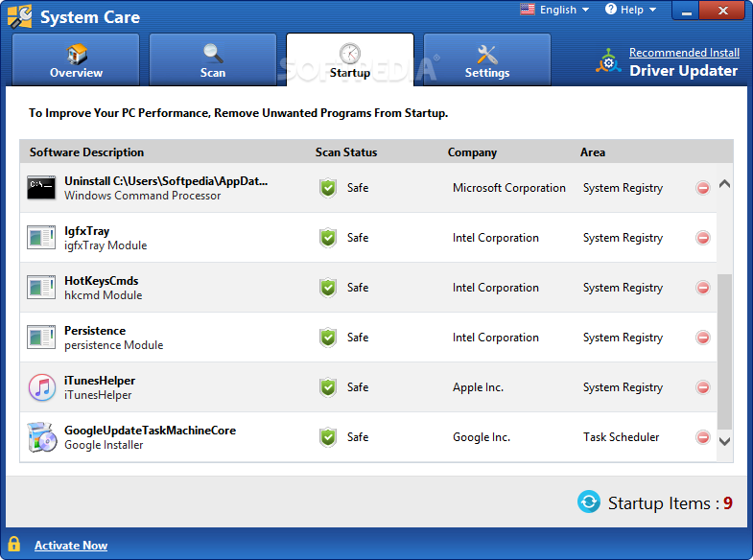The image size is (753, 560).
Task: Switch to the Scan tab
Action: pyautogui.click(x=213, y=60)
